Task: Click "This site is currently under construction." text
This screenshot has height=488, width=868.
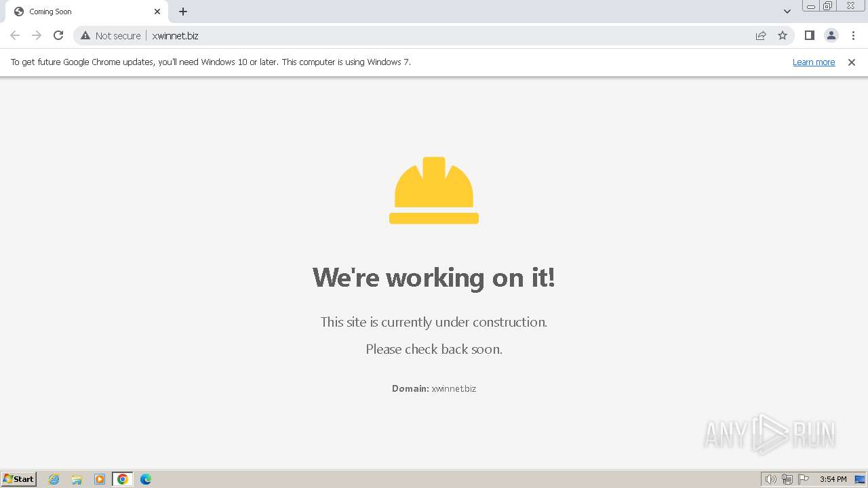Action: coord(434,322)
